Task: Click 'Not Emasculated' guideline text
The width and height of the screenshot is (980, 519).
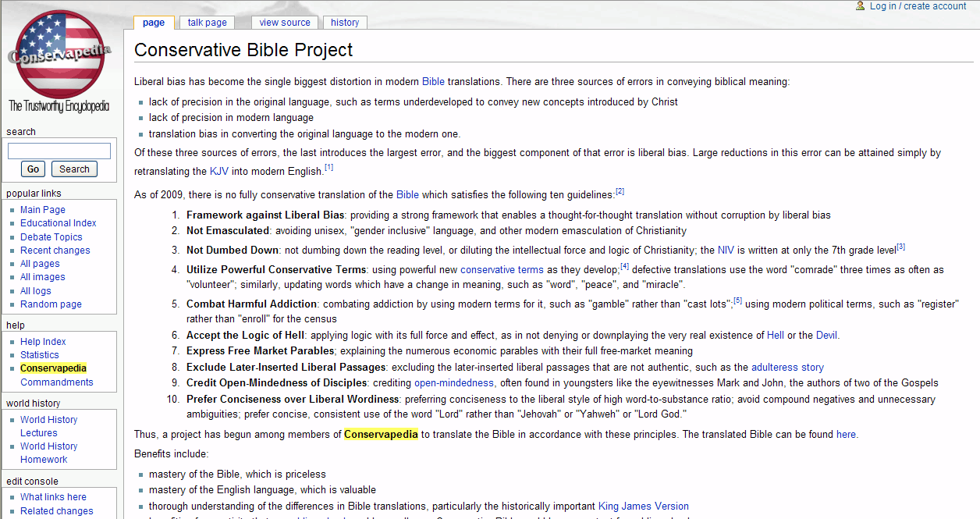Action: coord(228,231)
